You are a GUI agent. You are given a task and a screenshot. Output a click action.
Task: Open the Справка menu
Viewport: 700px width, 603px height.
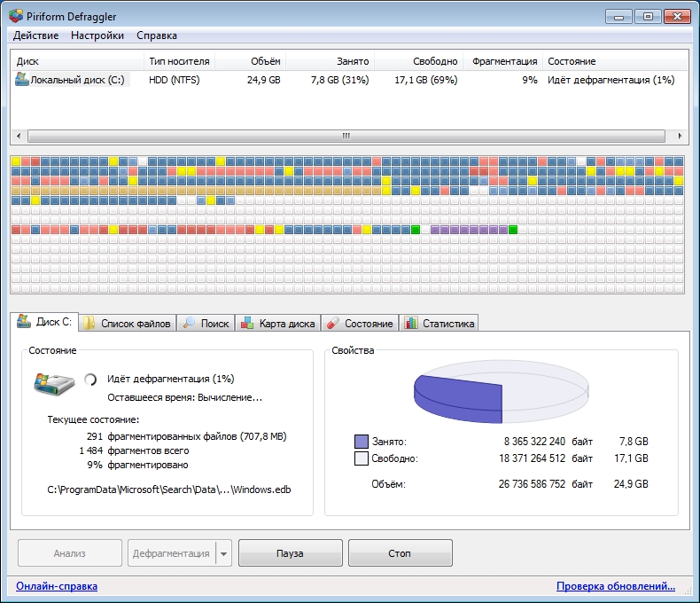click(x=157, y=35)
